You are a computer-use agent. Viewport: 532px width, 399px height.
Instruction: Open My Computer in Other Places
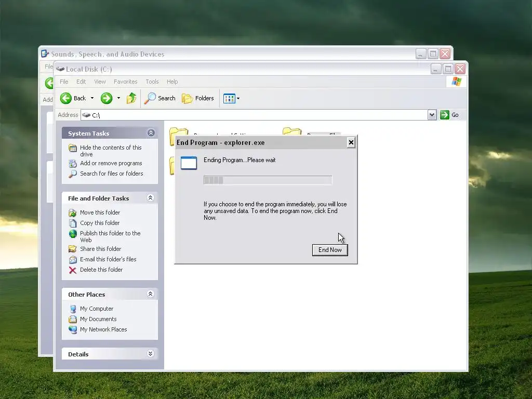click(97, 309)
